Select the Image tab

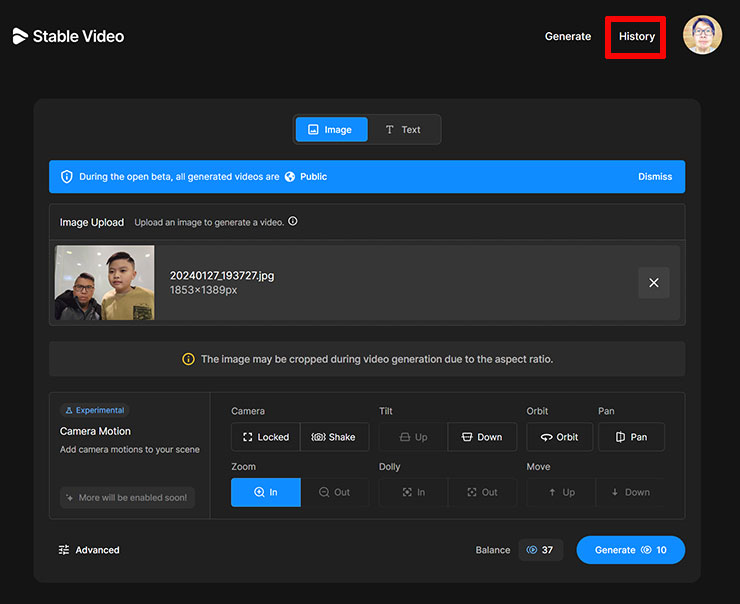point(331,130)
